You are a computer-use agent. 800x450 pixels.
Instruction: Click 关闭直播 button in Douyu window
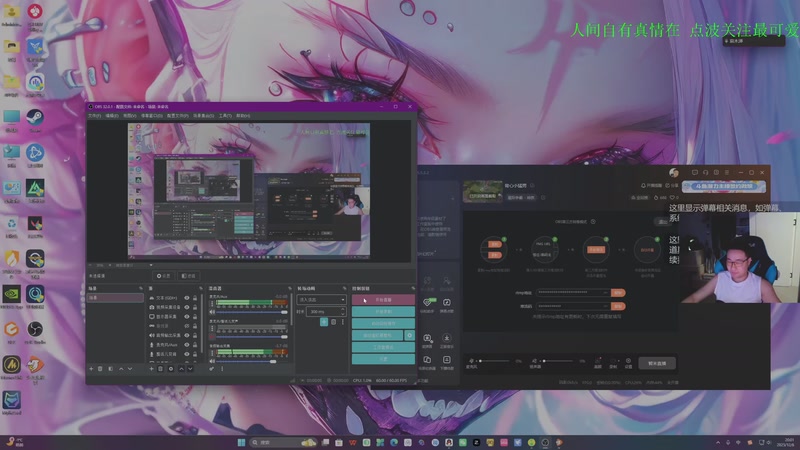tap(656, 363)
